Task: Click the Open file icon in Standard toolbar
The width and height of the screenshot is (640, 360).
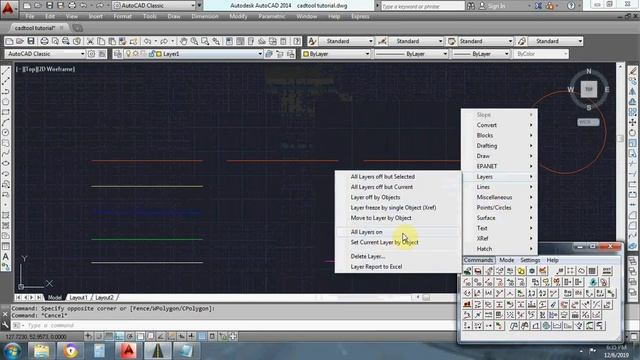Action: pyautogui.click(x=20, y=41)
